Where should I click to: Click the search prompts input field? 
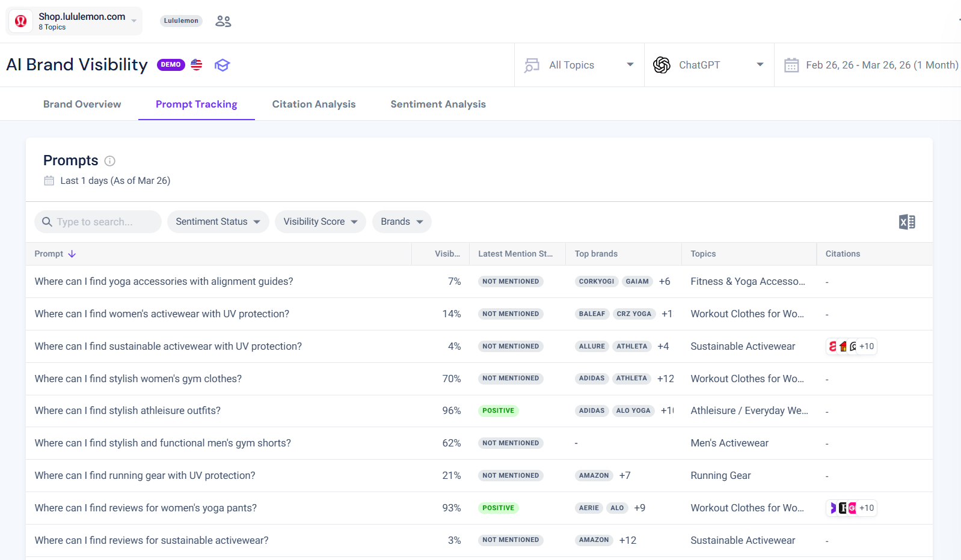point(98,222)
